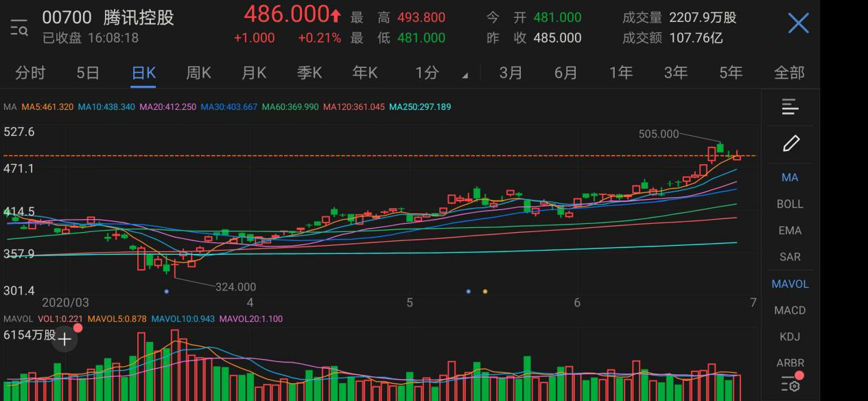Viewport: 868px width, 401px height.
Task: Click the blue event dot near March
Action: [167, 292]
